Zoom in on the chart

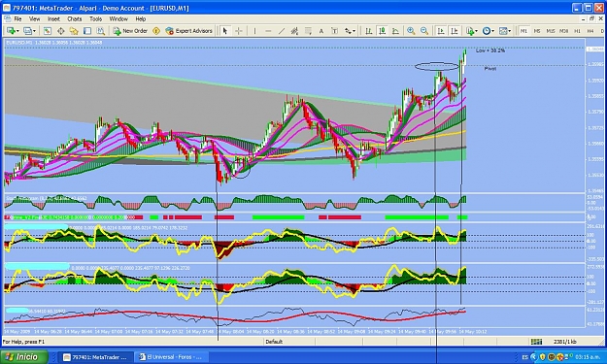click(x=411, y=31)
